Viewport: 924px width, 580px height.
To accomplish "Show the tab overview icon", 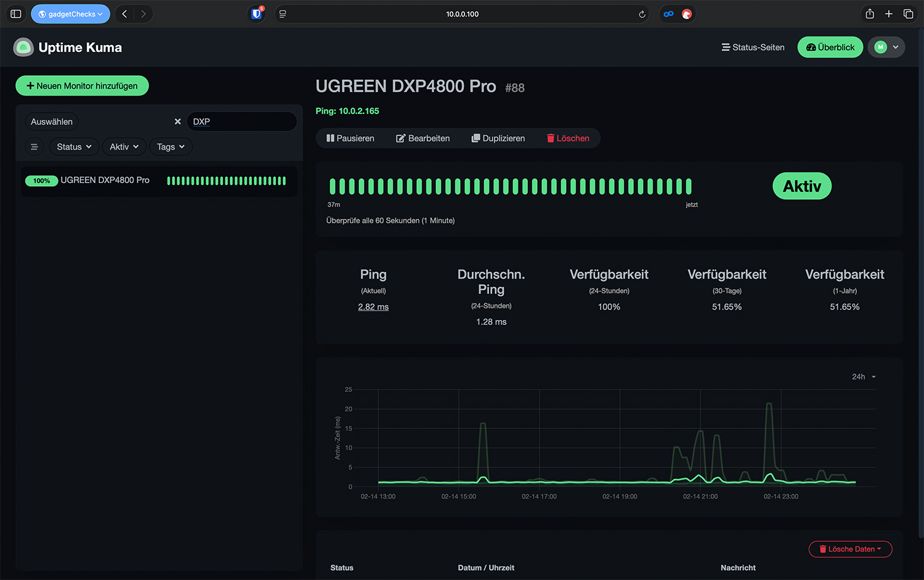I will click(x=908, y=14).
